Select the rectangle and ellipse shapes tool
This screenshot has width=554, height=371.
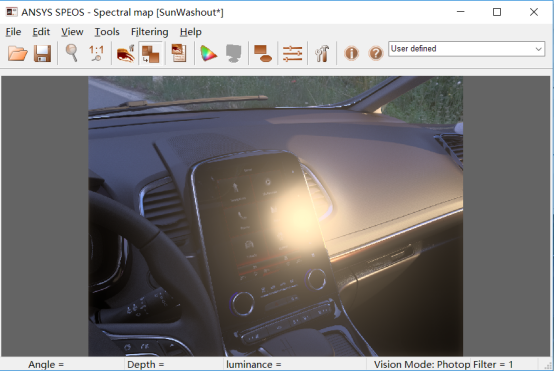click(263, 53)
